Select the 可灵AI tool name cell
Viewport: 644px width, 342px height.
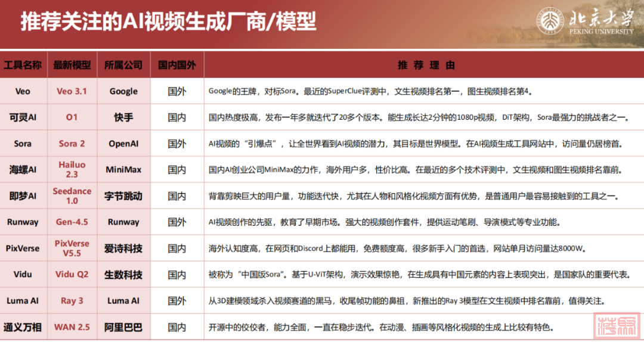pos(23,117)
